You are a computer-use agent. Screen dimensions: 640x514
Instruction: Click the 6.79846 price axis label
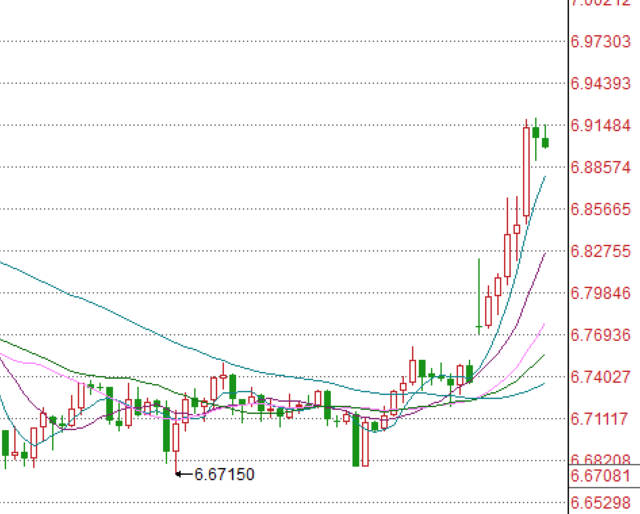tap(600, 293)
